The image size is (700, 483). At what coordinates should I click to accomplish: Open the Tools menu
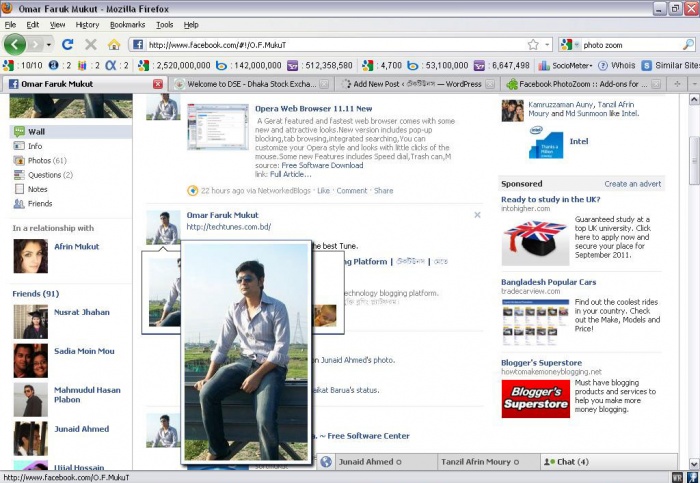coord(164,25)
